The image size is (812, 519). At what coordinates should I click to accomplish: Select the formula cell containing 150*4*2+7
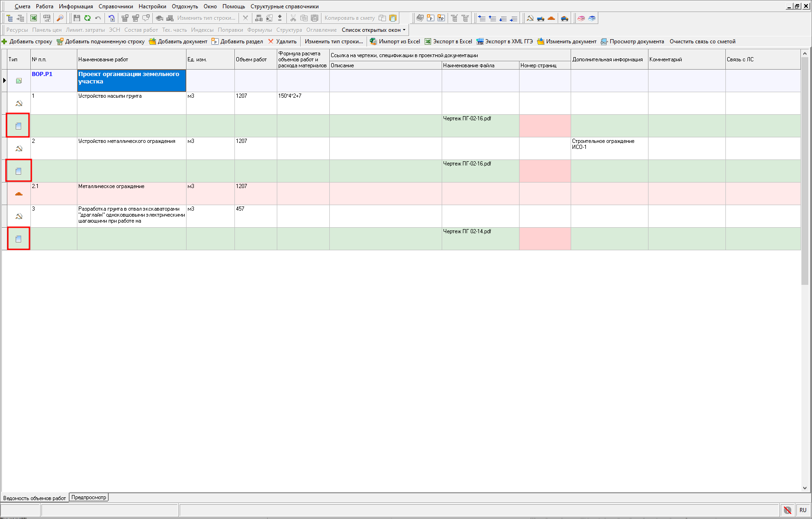pyautogui.click(x=303, y=103)
